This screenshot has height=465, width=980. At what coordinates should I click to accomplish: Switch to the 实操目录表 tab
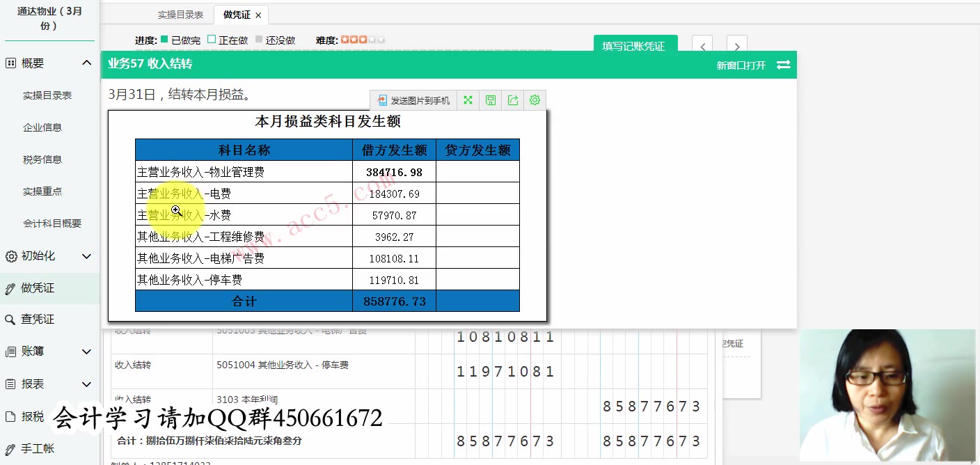pos(180,14)
